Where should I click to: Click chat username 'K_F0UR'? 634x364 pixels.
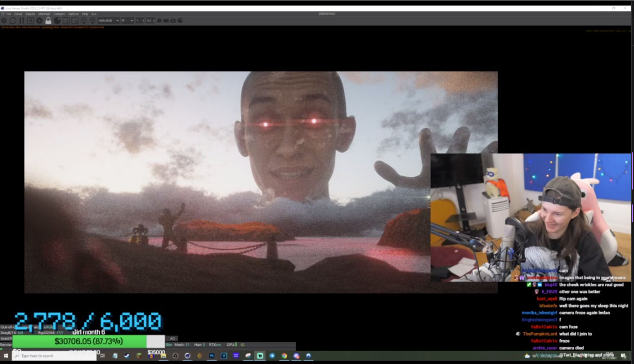click(549, 291)
